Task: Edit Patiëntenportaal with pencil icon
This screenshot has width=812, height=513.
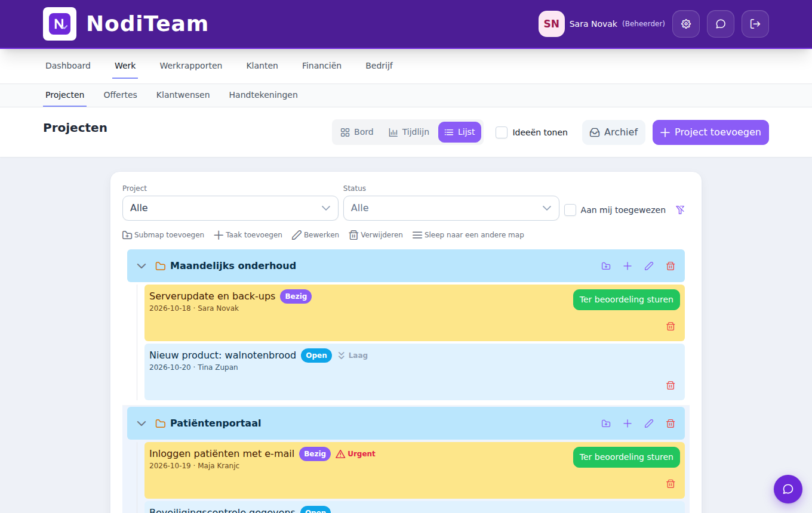Action: [x=649, y=424]
